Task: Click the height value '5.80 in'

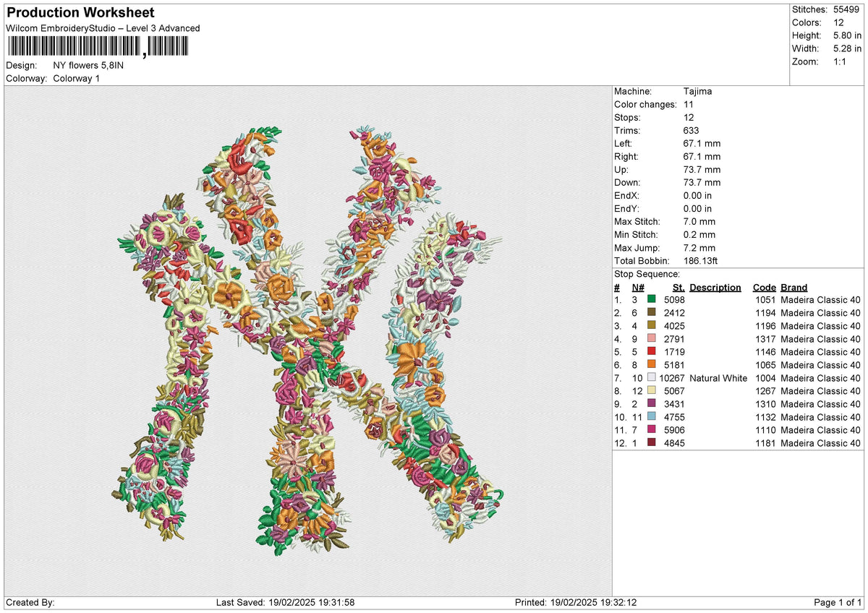Action: pyautogui.click(x=847, y=35)
